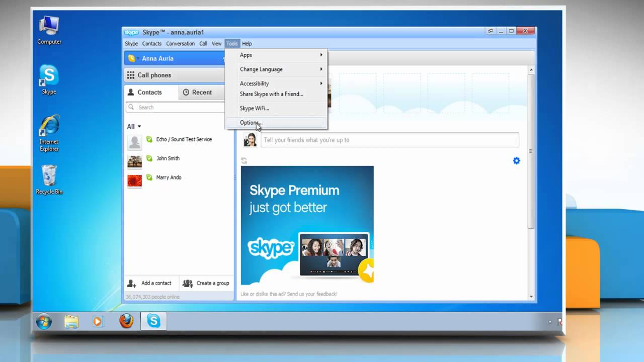The width and height of the screenshot is (644, 362).
Task: Click Create a group button
Action: (206, 283)
